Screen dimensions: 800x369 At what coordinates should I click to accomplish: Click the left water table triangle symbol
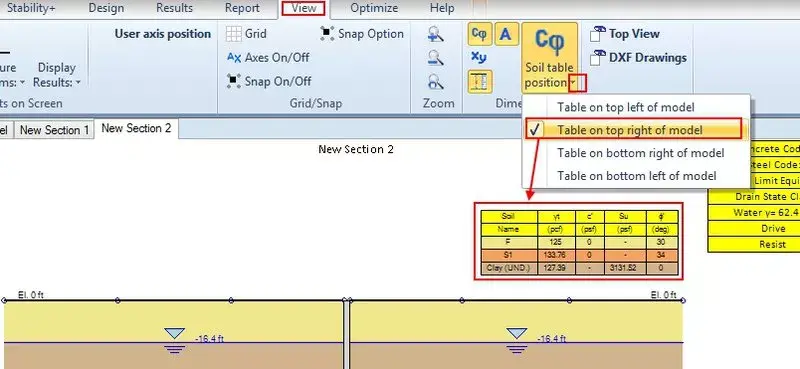tap(174, 334)
